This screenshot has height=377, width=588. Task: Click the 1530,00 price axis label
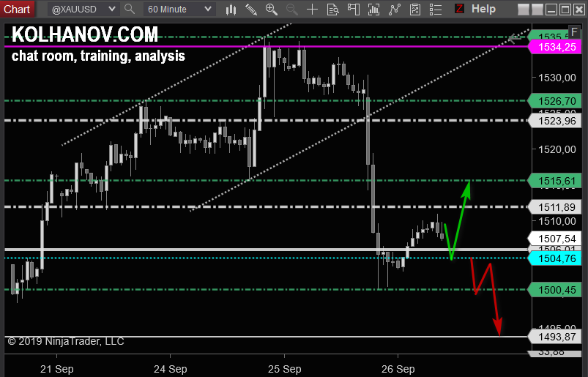[x=557, y=78]
